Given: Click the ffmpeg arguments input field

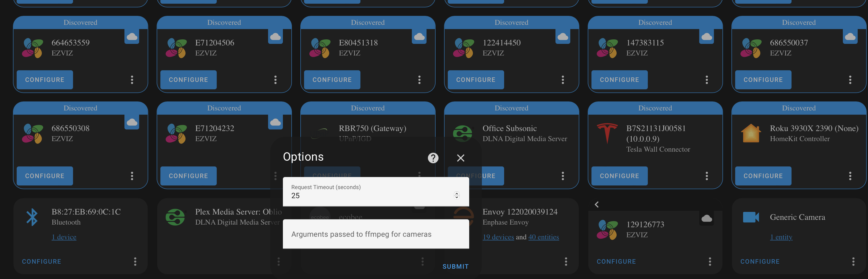Looking at the screenshot, I should click(x=375, y=234).
